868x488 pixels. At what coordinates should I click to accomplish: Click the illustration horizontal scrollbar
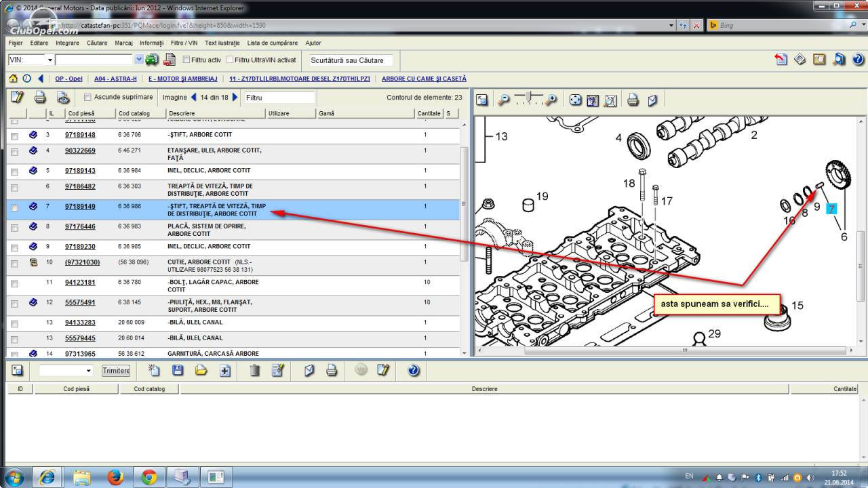(685, 351)
